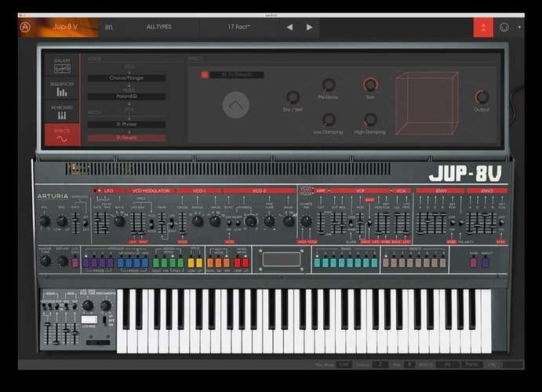Image resolution: width=542 pixels, height=392 pixels.
Task: Toggle the VCO-2 Low Freq switch
Action: 238,223
